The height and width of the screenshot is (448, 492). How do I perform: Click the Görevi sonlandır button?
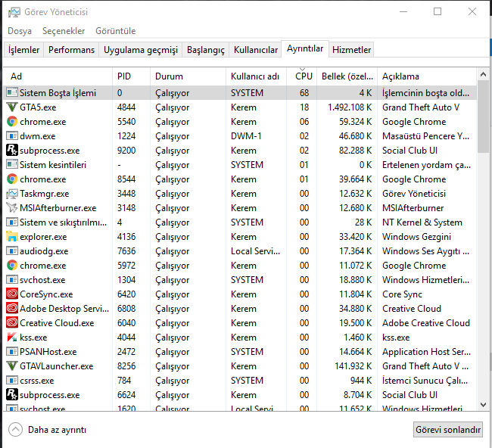(x=448, y=430)
